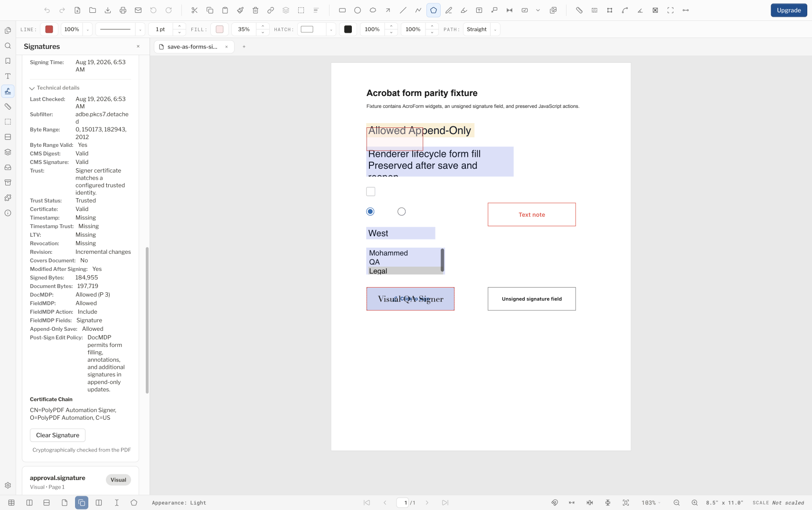Toggle the single page icon in status bar
This screenshot has height=510, width=812.
point(64,502)
